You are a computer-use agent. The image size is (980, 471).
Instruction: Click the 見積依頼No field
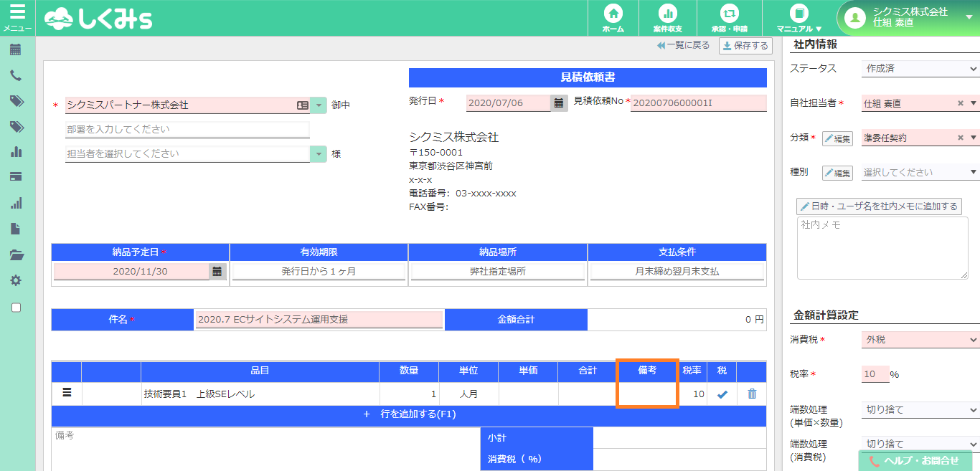(x=698, y=103)
